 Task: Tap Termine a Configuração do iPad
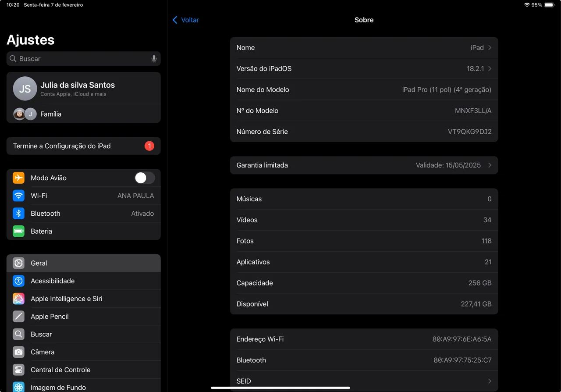(84, 146)
